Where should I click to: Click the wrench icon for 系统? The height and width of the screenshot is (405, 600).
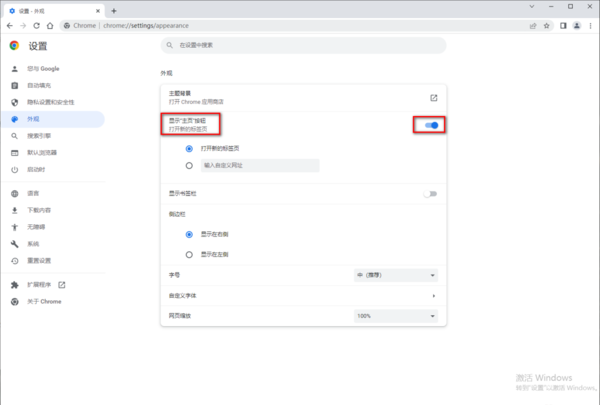(15, 244)
